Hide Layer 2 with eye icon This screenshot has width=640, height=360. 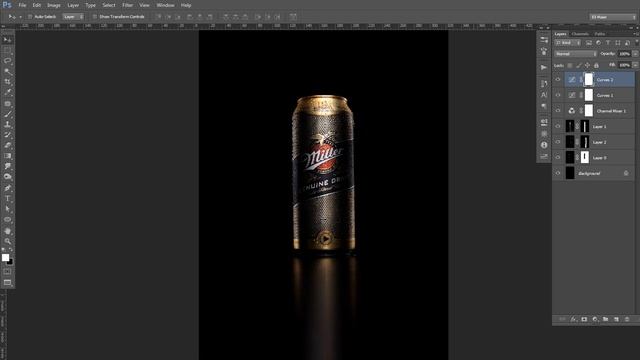[558, 142]
